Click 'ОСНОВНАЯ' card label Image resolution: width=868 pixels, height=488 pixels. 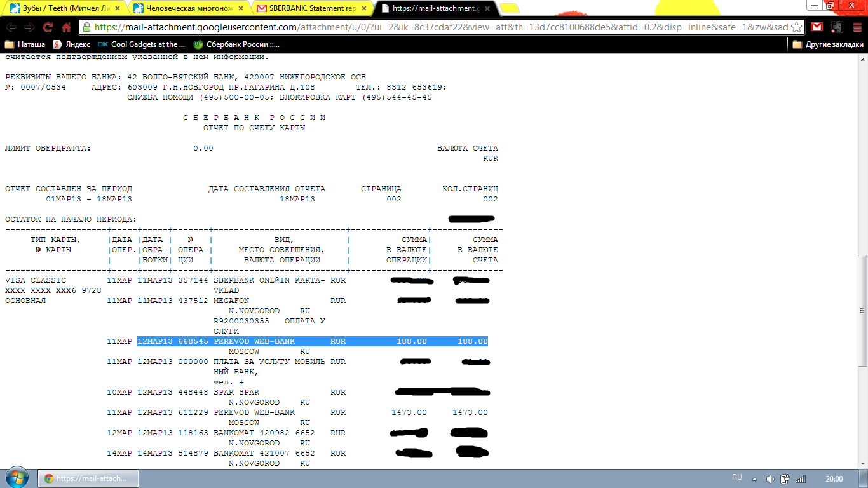(25, 301)
